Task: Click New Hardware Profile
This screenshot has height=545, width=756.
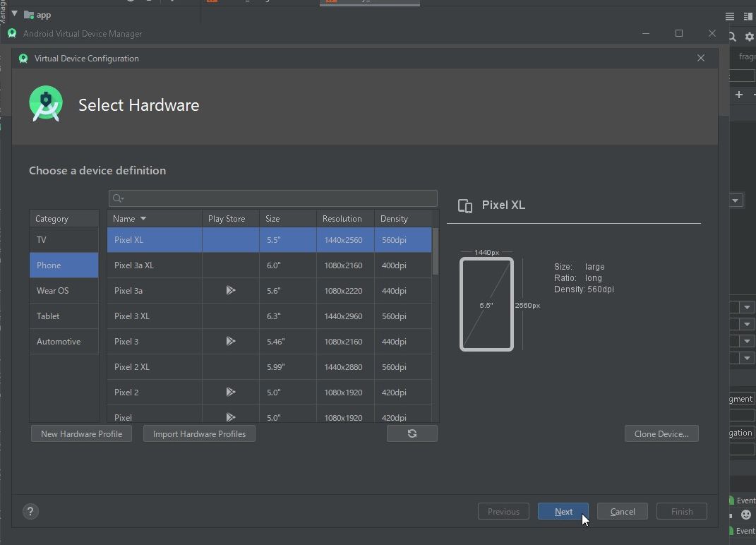Action: click(x=81, y=433)
